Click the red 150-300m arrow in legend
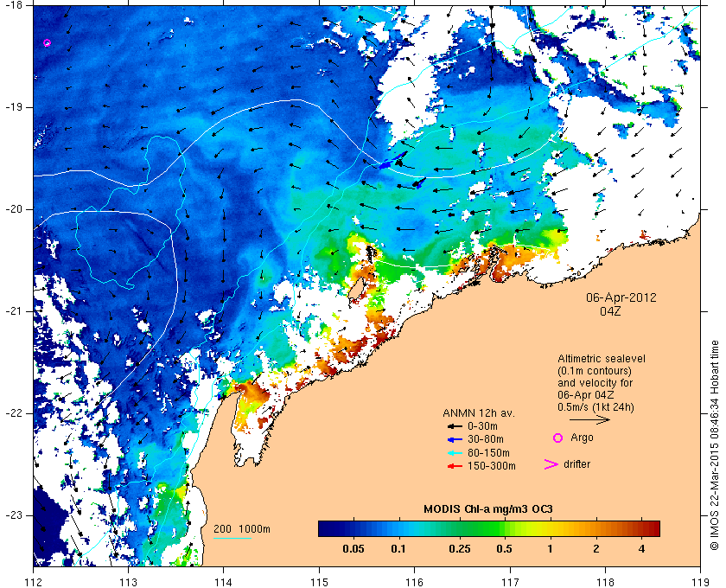Viewport: 726px width, 588px height. pyautogui.click(x=455, y=466)
